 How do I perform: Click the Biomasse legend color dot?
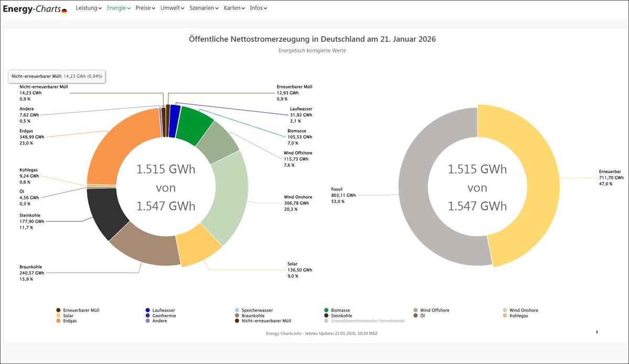coord(326,311)
